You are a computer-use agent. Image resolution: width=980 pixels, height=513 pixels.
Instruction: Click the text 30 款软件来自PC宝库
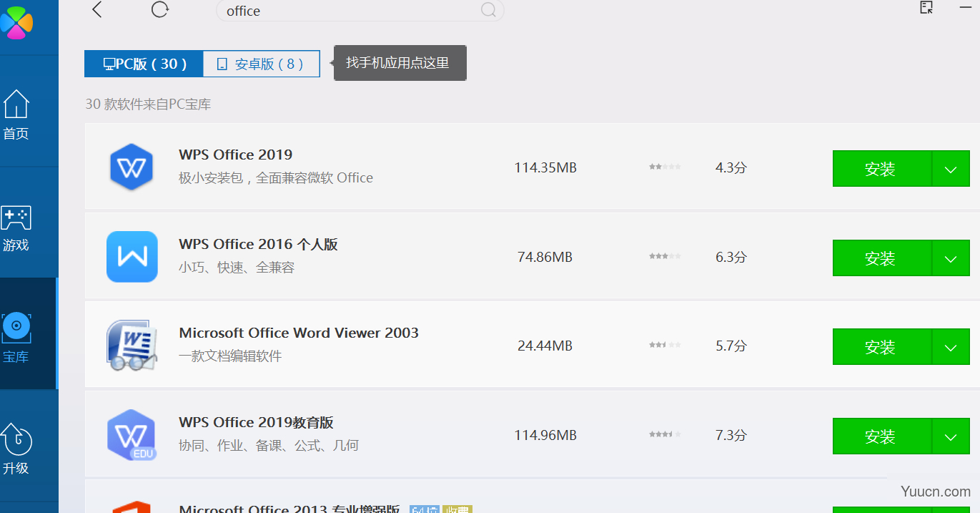(x=148, y=104)
